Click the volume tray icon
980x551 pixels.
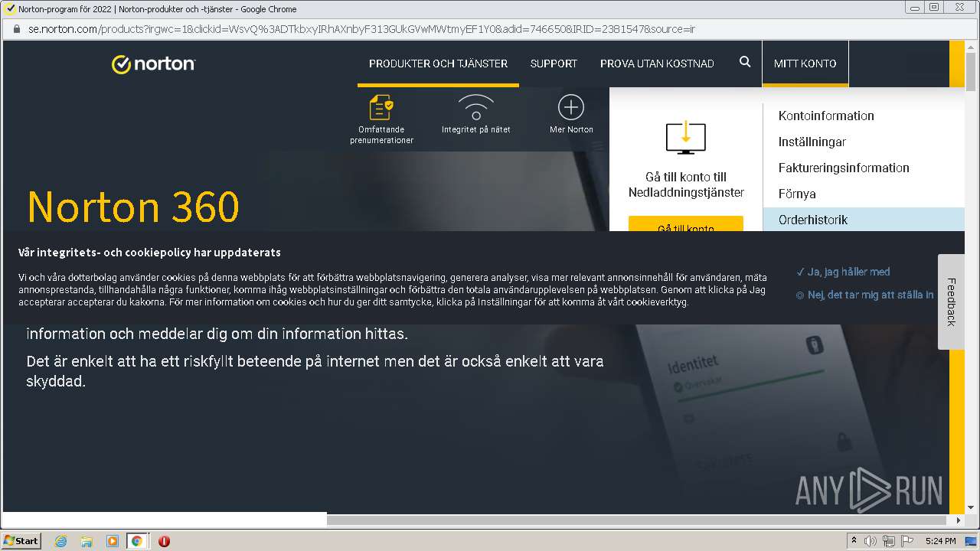coord(871,541)
